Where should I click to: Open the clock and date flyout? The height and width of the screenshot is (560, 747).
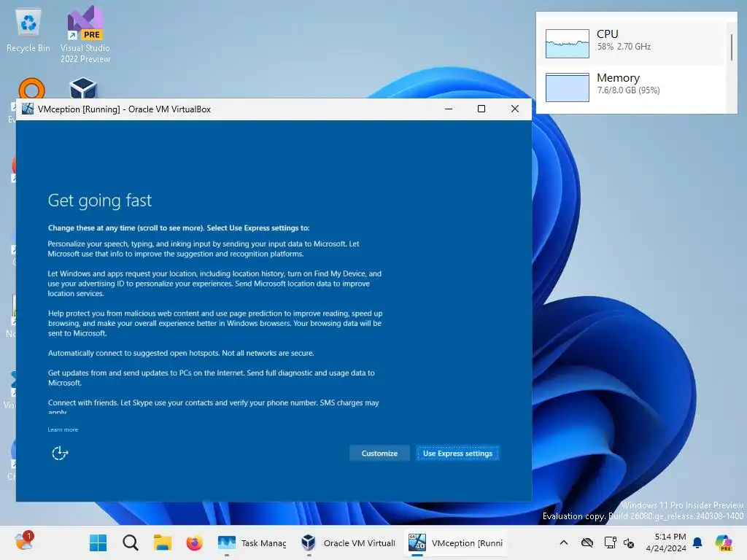[666, 542]
